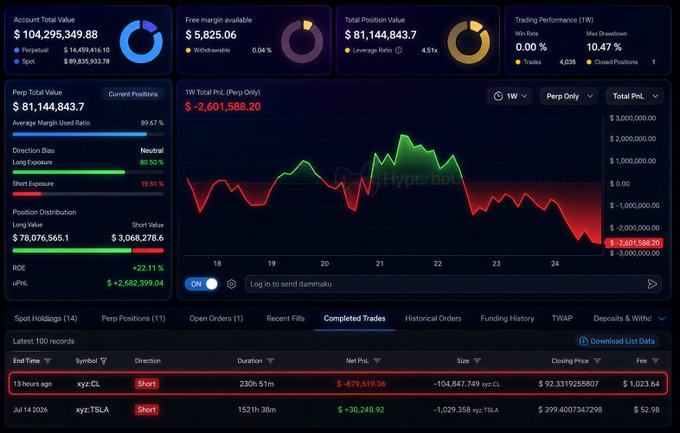The height and width of the screenshot is (433, 680).
Task: Click the Average Margin Used Ratio bar
Action: [88, 134]
